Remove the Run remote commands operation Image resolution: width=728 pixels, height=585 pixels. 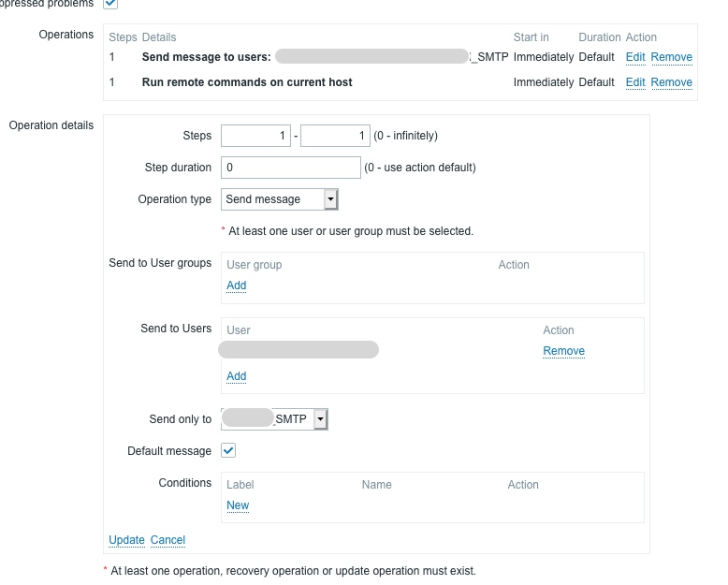click(671, 82)
